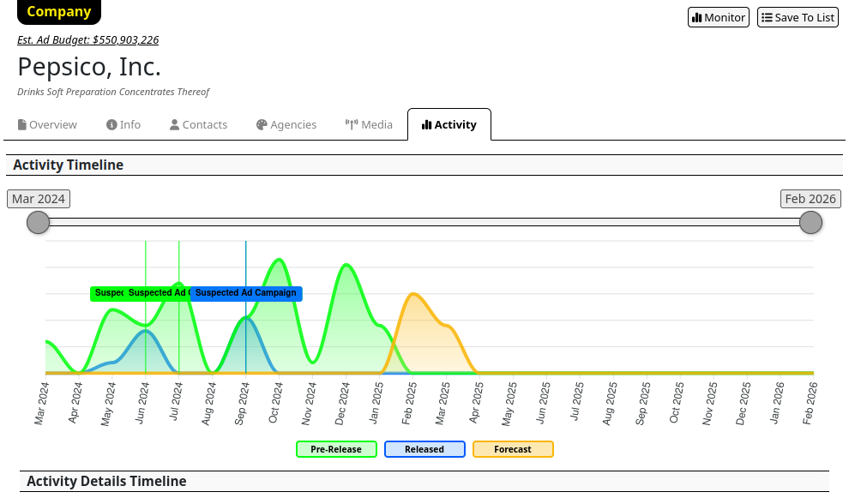Click the timeline range slider track
The height and width of the screenshot is (504, 849).
point(424,222)
